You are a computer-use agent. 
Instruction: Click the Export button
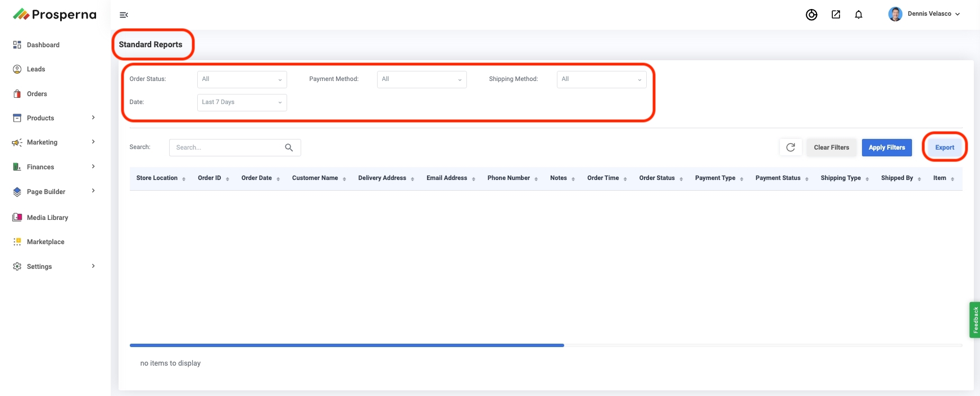(944, 147)
